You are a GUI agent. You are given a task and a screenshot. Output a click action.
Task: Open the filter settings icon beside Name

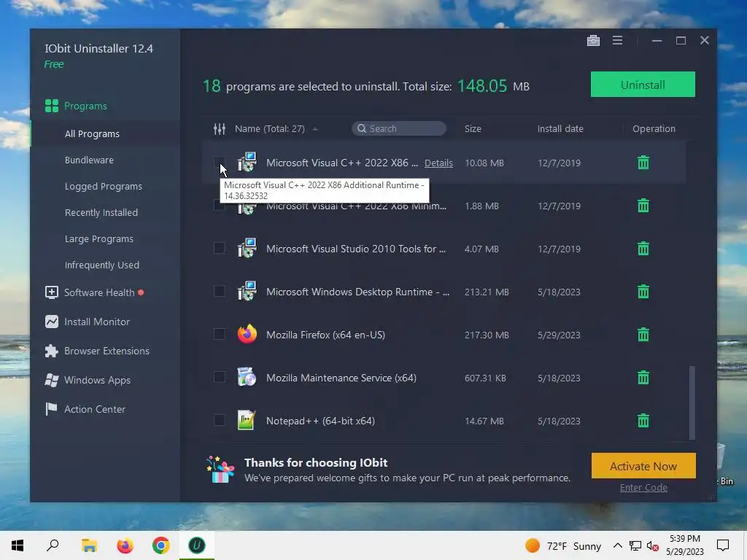[219, 128]
